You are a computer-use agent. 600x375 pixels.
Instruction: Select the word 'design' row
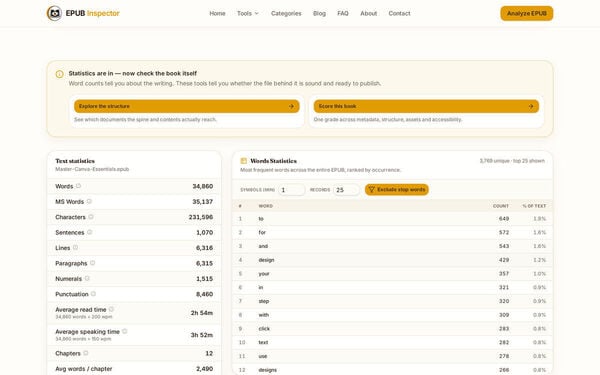click(x=392, y=260)
